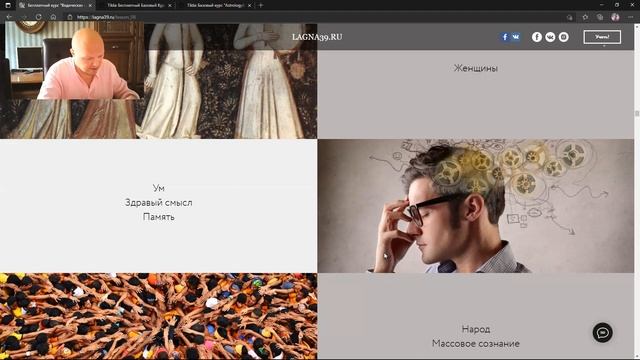Close the third browser tab
This screenshot has height=360, width=640.
coord(249,5)
